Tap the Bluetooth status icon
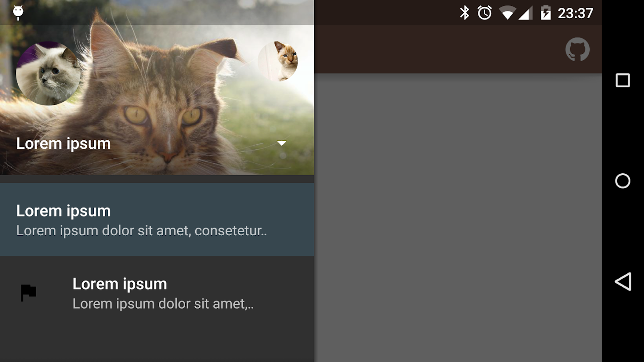The width and height of the screenshot is (644, 362). (x=465, y=13)
